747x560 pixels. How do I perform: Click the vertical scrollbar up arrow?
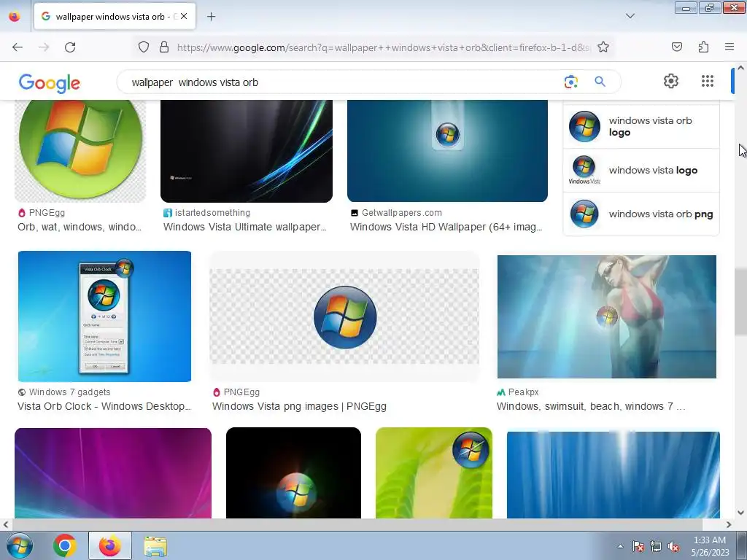(x=741, y=68)
